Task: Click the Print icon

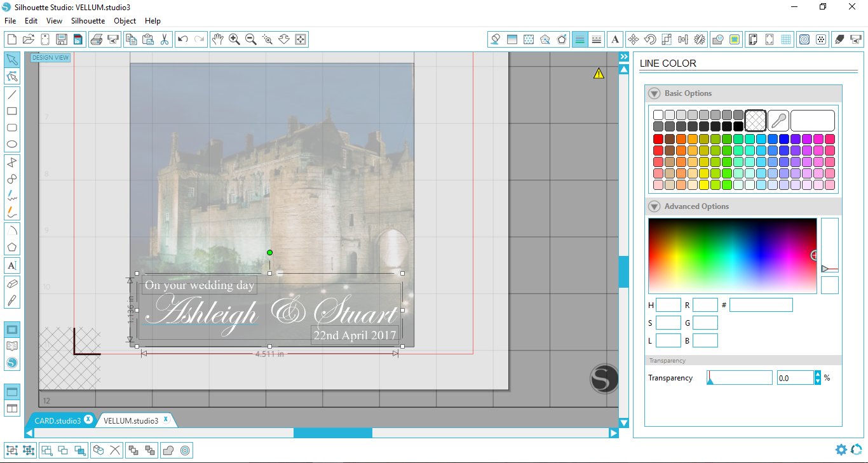Action: [97, 39]
